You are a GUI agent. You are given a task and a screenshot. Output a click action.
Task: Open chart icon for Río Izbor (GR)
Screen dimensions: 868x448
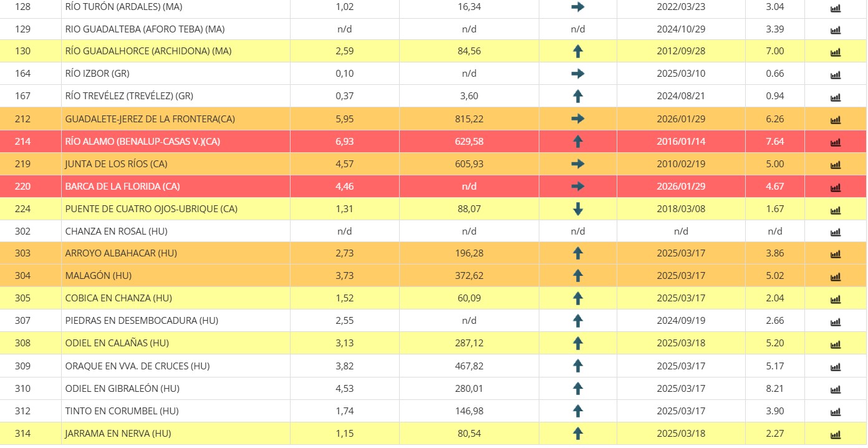click(x=835, y=75)
